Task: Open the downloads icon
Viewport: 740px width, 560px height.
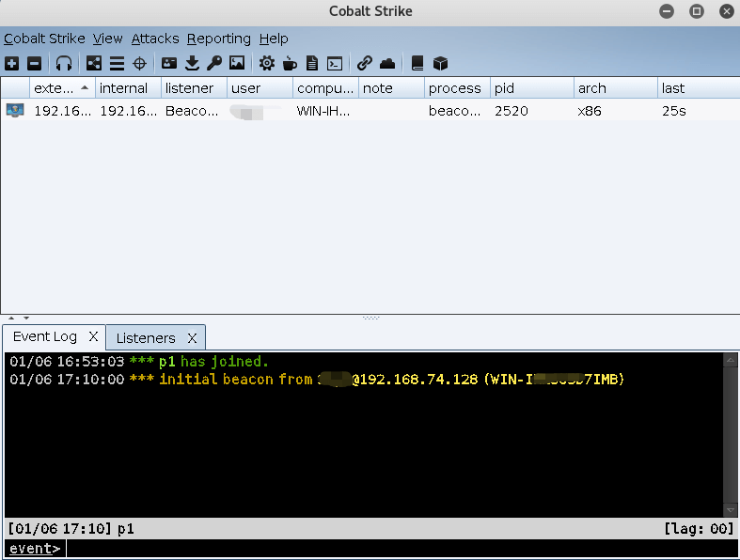Action: (192, 63)
